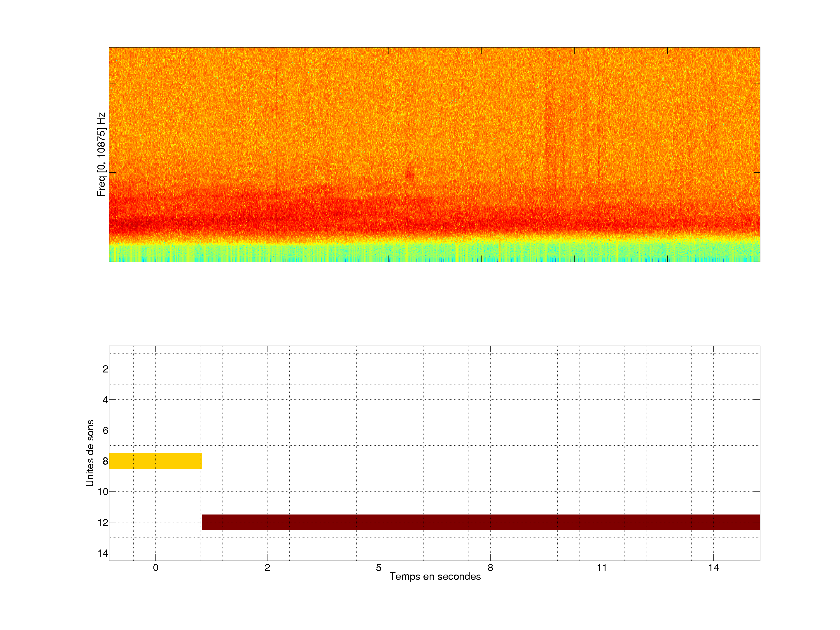
Task: Click the bottom y-axis tick label 14
Action: tap(103, 553)
